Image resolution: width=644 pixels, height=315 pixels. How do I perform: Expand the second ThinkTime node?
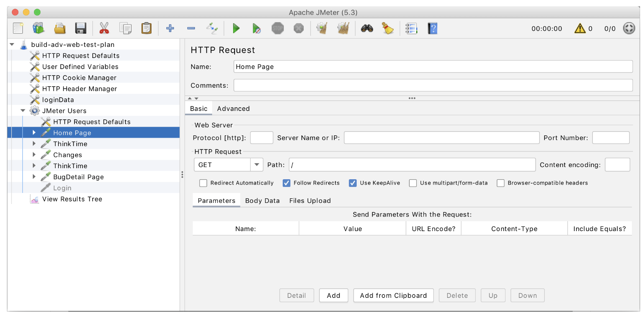(34, 166)
